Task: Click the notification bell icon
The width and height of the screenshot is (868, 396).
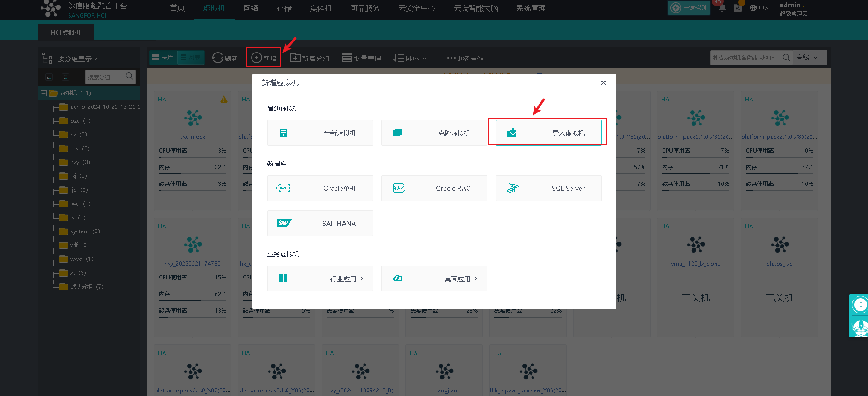Action: coord(722,8)
